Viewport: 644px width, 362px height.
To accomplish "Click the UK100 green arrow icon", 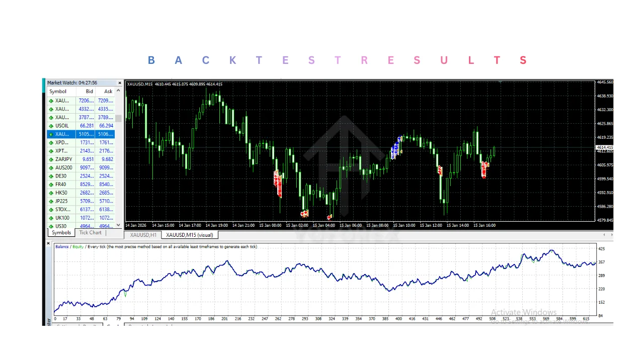I will click(51, 218).
